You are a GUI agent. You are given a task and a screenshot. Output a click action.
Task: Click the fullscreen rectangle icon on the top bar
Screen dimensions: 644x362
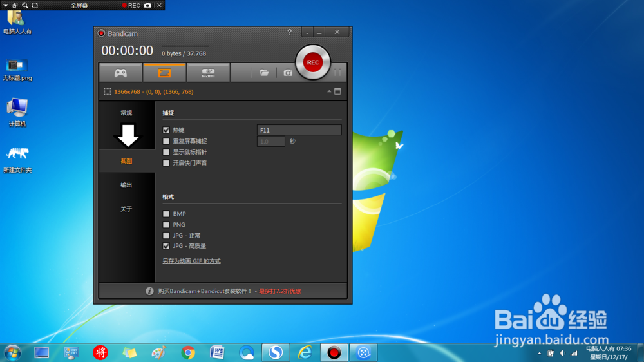pos(35,5)
